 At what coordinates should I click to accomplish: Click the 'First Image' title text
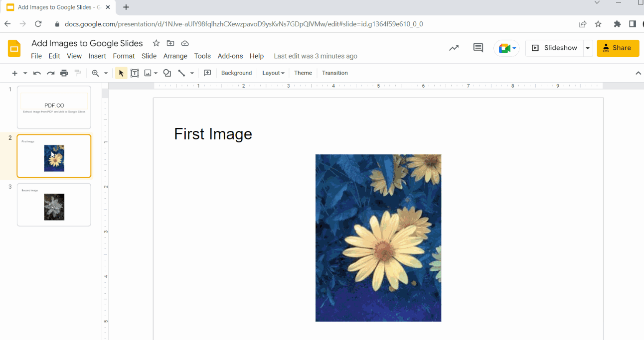coord(213,134)
